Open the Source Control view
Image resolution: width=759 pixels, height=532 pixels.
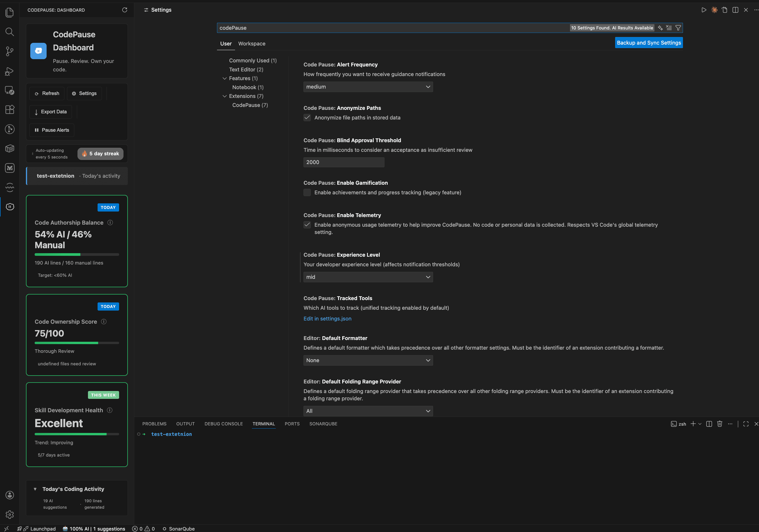point(10,51)
